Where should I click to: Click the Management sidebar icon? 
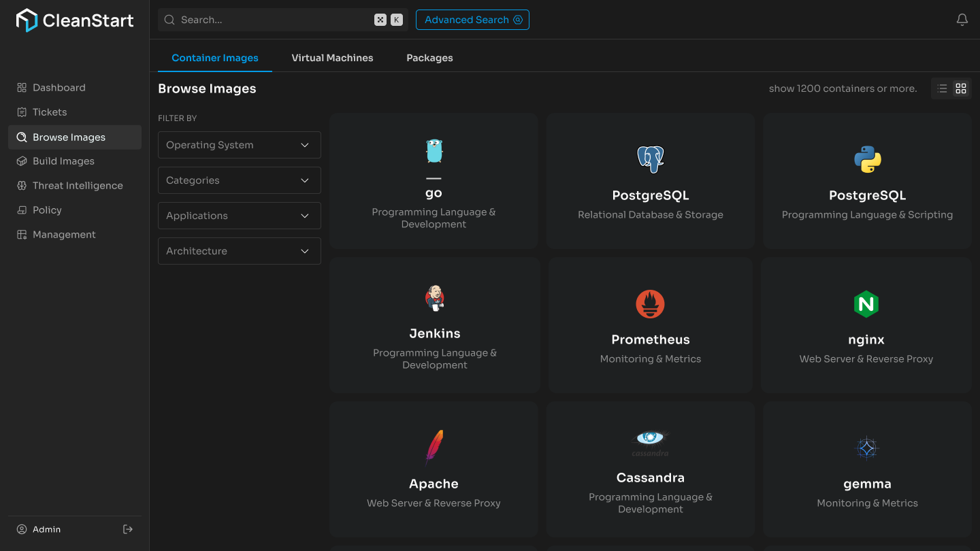click(x=22, y=235)
